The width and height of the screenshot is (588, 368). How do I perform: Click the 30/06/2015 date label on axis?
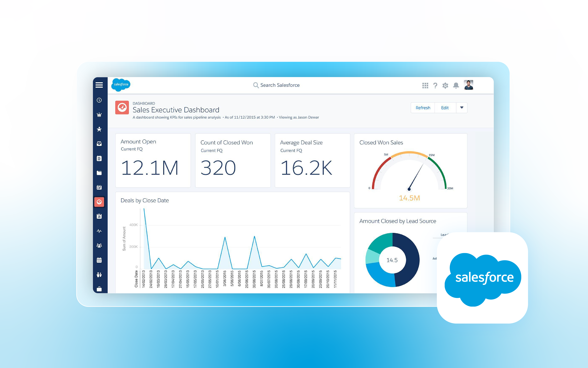click(254, 279)
